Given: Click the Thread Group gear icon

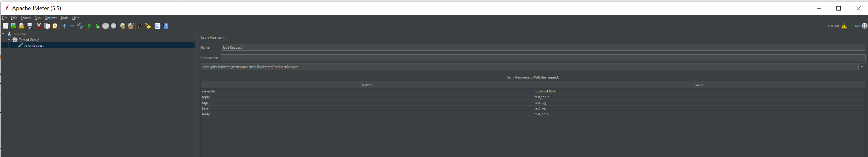Looking at the screenshot, I should (x=15, y=40).
